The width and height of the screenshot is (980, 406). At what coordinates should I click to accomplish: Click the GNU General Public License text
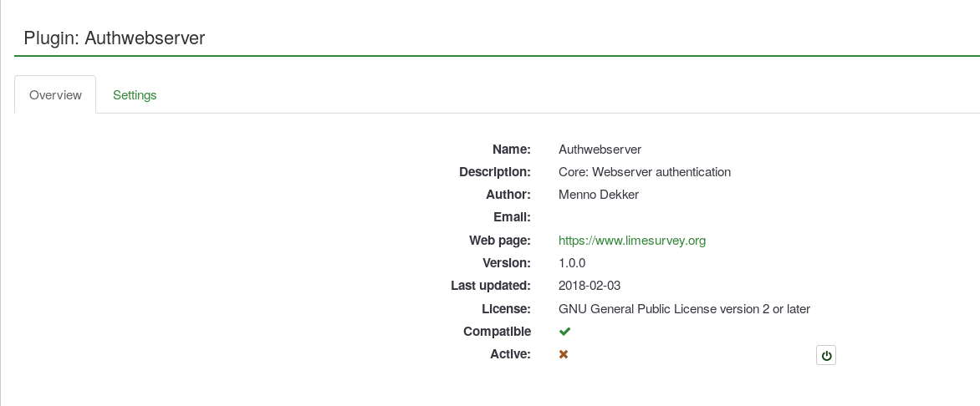pos(684,309)
